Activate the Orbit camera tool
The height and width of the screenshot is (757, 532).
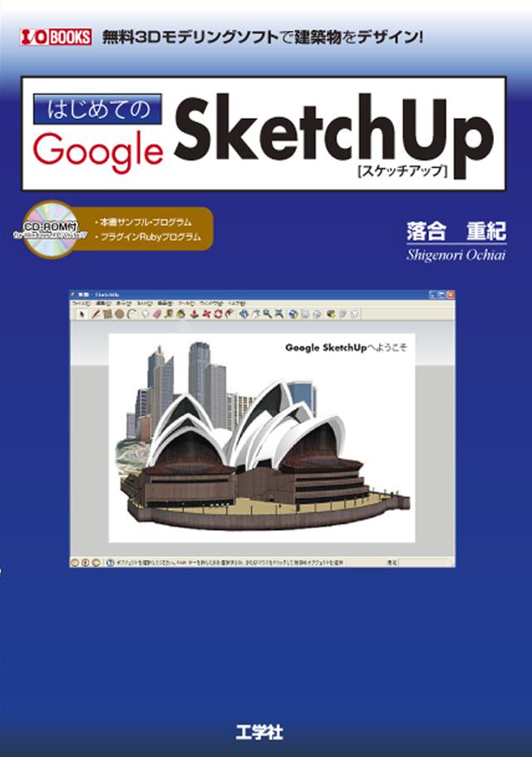[x=244, y=314]
